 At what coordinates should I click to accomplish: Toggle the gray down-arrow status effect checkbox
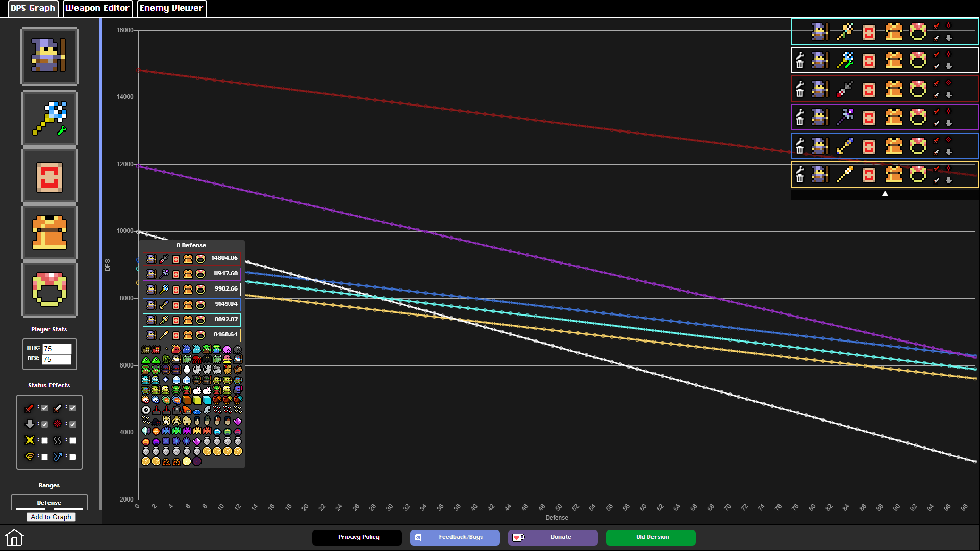[x=44, y=424]
